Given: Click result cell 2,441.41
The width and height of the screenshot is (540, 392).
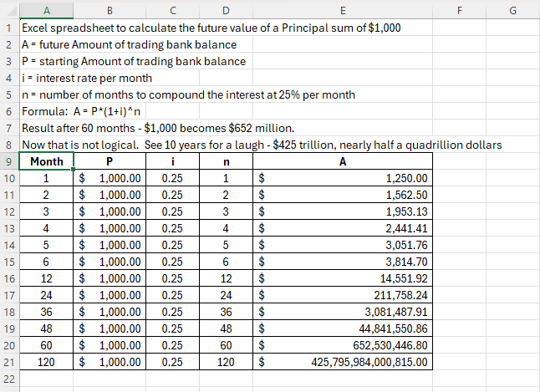Looking at the screenshot, I should pyautogui.click(x=343, y=228).
